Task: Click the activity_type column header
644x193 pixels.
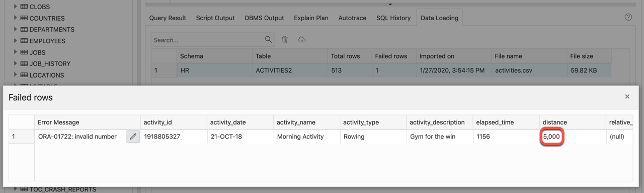Action: pos(373,122)
